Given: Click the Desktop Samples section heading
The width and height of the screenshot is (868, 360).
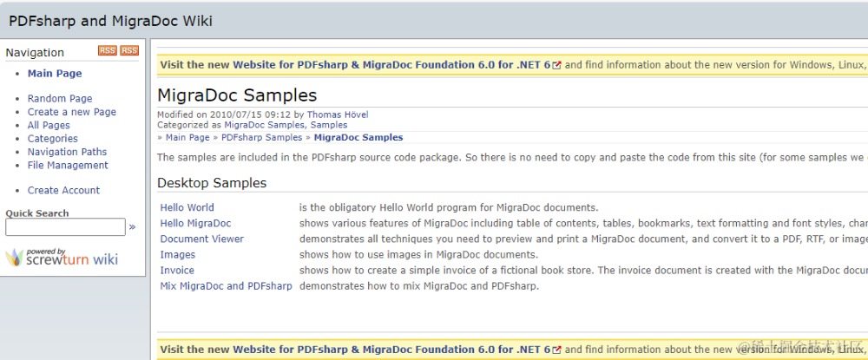Looking at the screenshot, I should 212,183.
